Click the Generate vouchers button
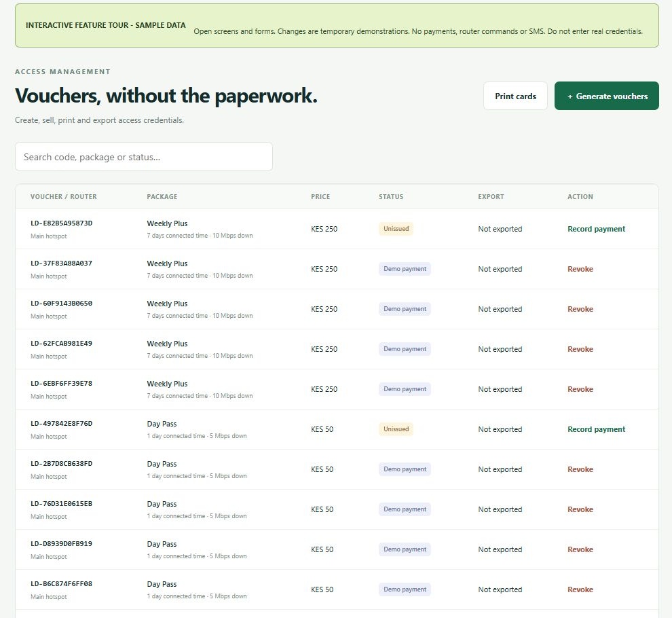This screenshot has width=672, height=618. (606, 96)
